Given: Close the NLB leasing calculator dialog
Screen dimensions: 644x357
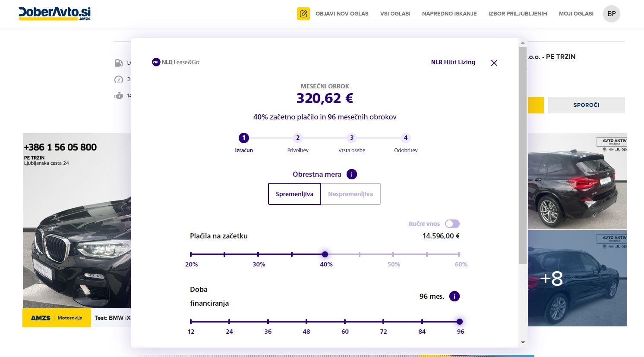Looking at the screenshot, I should coord(494,63).
